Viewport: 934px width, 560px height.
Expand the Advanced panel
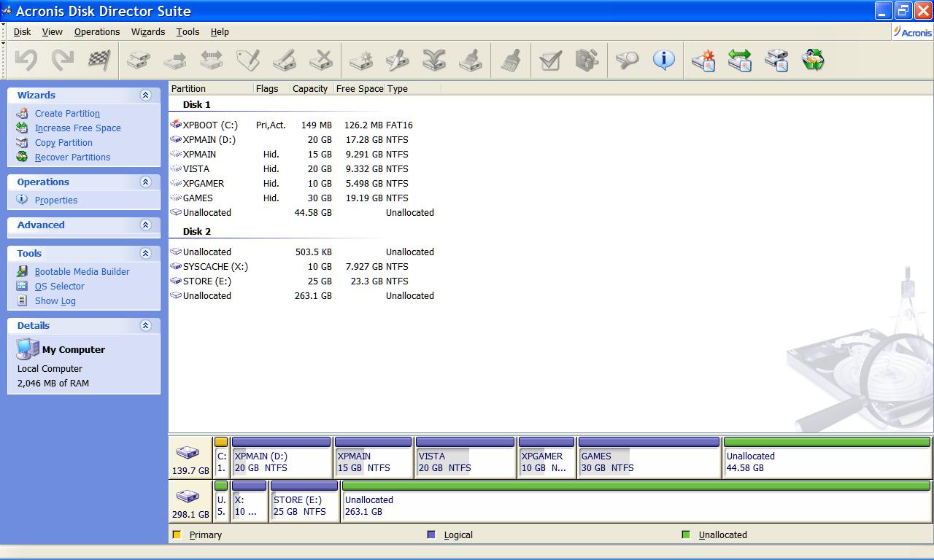[x=145, y=225]
